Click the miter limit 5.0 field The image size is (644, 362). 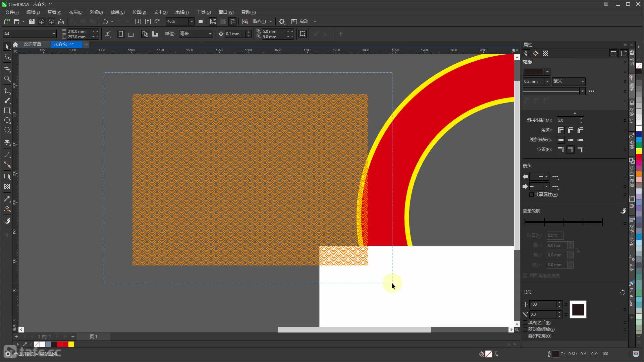click(x=568, y=120)
